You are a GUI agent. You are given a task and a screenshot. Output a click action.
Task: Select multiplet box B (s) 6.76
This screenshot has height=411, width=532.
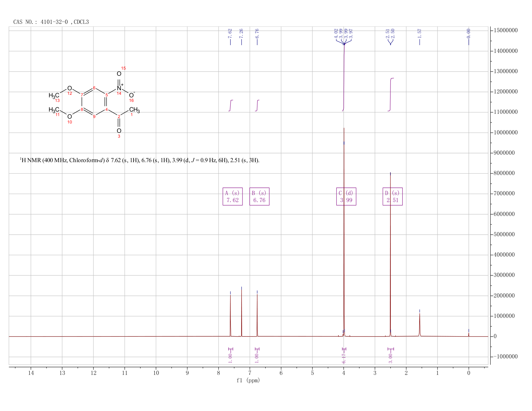pos(259,197)
